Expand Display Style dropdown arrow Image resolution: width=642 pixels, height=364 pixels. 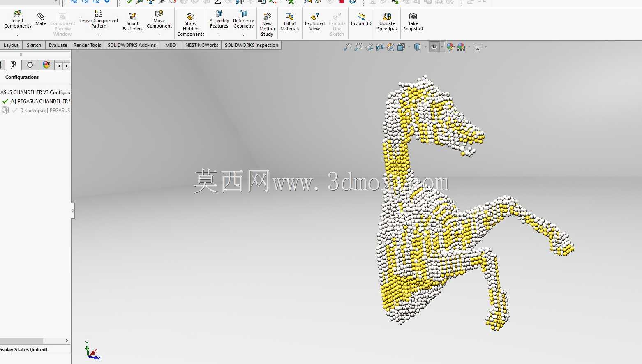(425, 47)
